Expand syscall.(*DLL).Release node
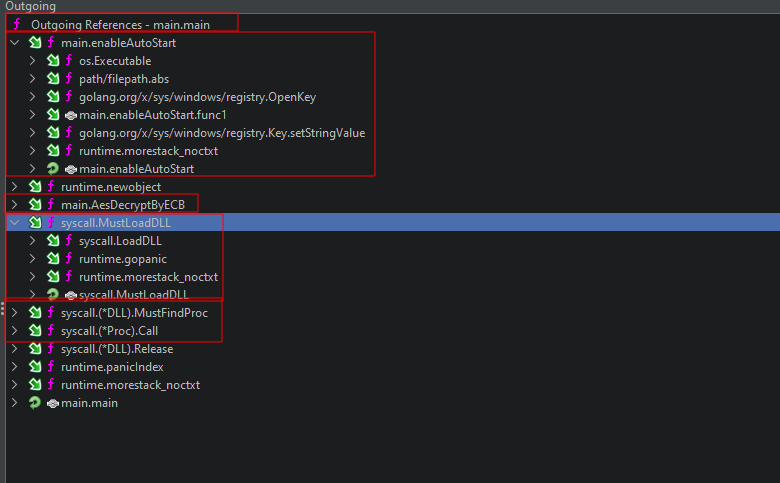Screen dimensions: 780x483 (15, 349)
